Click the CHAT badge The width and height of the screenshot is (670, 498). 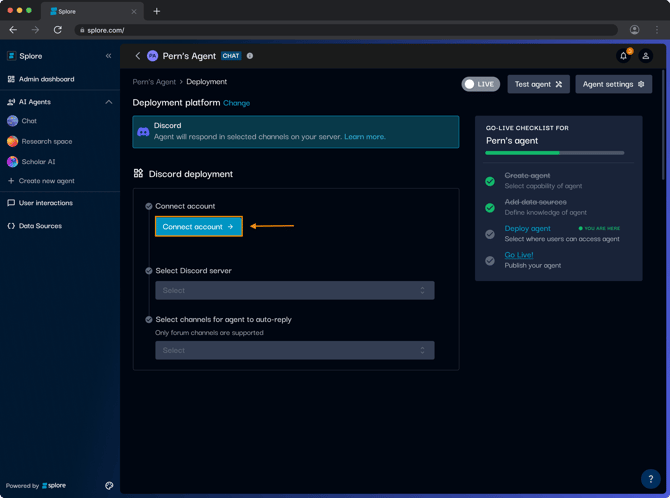point(231,56)
